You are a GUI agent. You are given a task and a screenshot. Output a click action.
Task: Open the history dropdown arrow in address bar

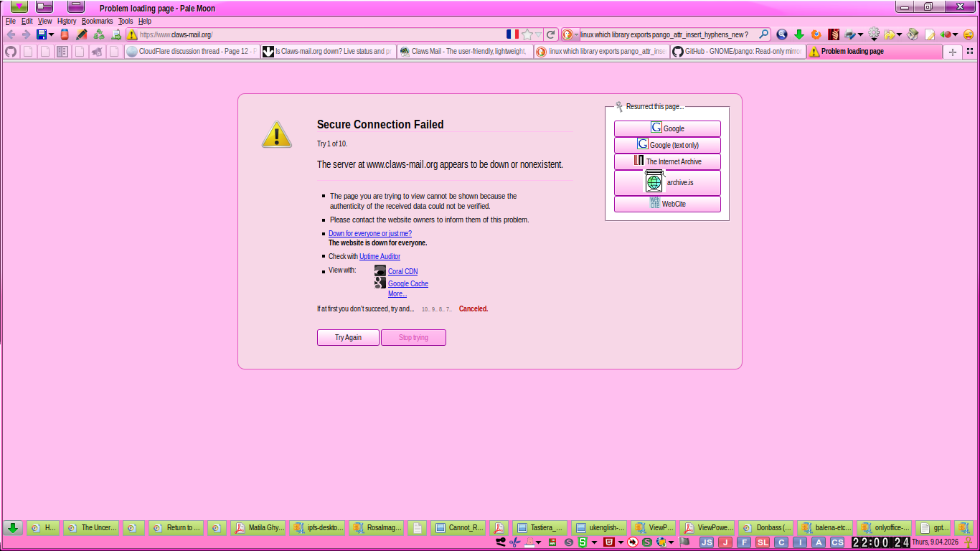[x=538, y=34]
